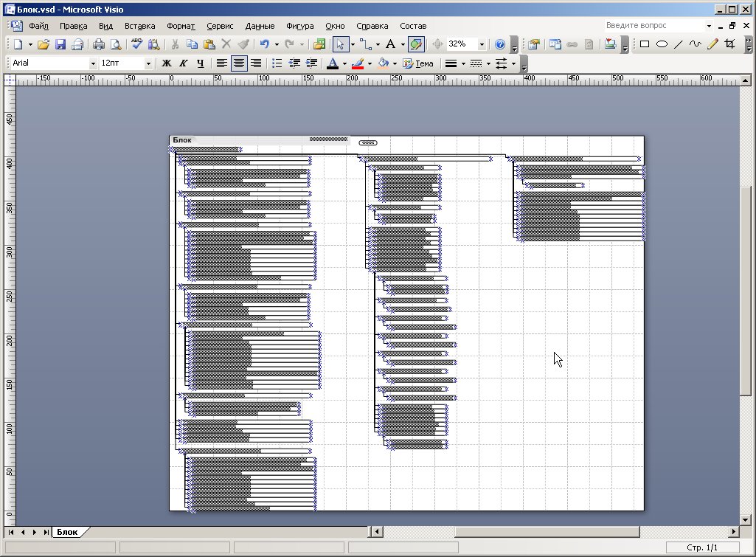Click the horizontal scrollbar left arrow
756x557 pixels.
click(377, 531)
